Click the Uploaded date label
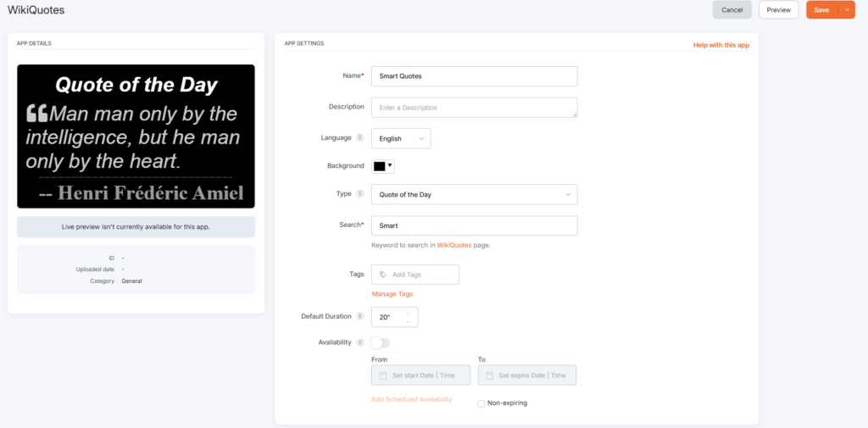The width and height of the screenshot is (868, 428). pyautogui.click(x=95, y=270)
